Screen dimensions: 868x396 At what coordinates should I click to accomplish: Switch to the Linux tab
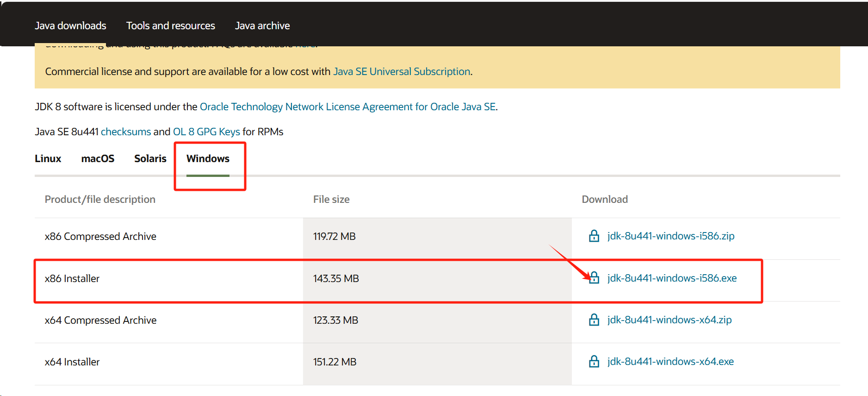(48, 159)
